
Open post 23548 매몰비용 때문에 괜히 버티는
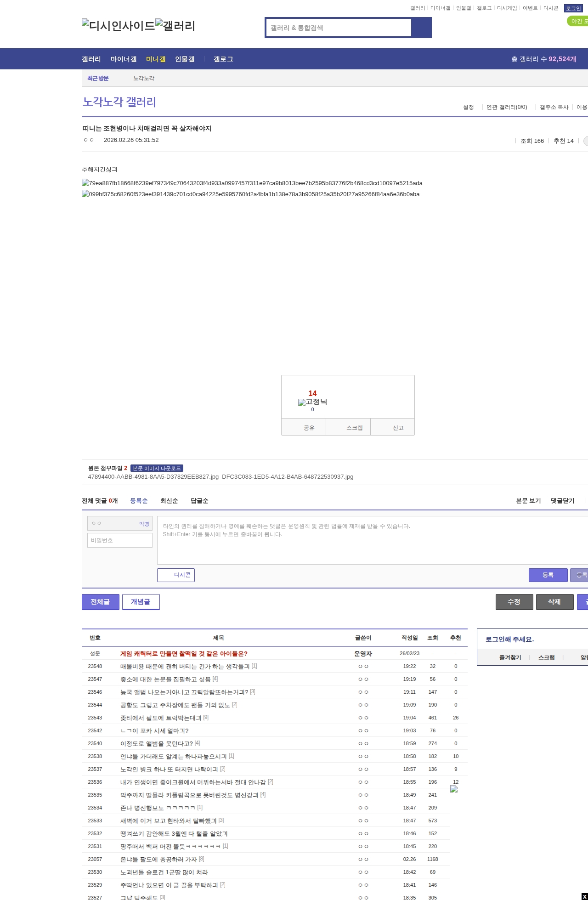click(185, 666)
